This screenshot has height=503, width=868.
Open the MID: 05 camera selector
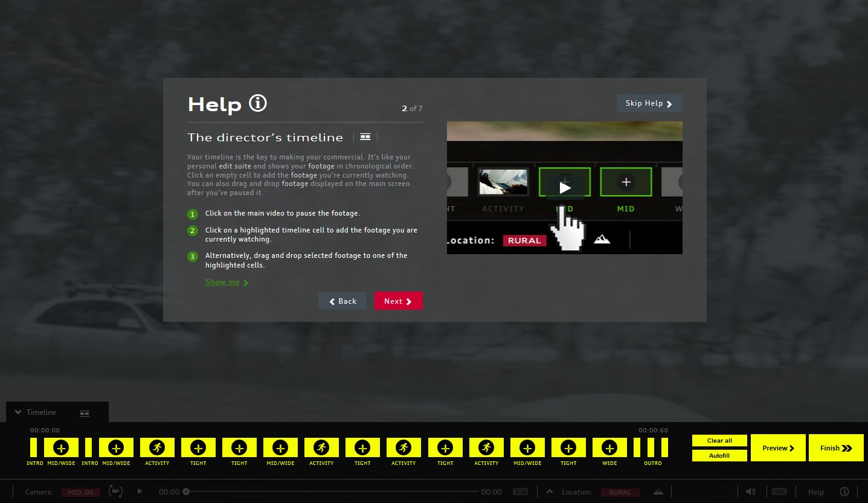80,492
